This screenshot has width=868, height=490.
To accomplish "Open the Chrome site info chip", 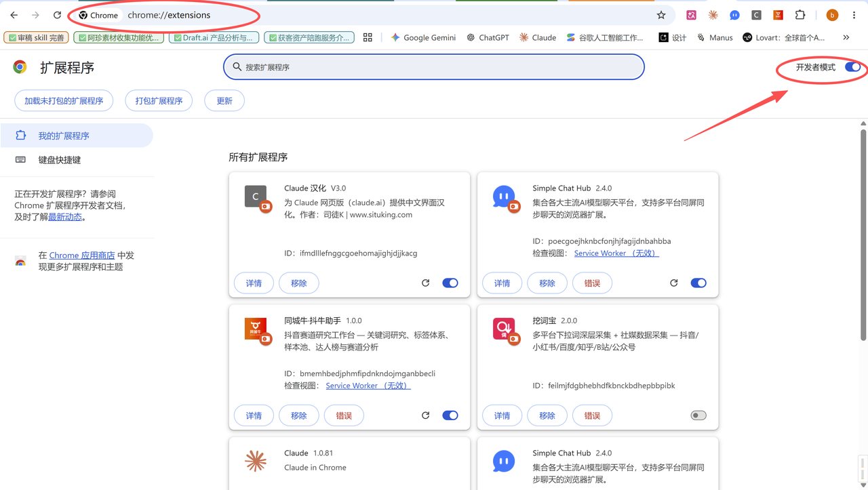I will tap(98, 15).
